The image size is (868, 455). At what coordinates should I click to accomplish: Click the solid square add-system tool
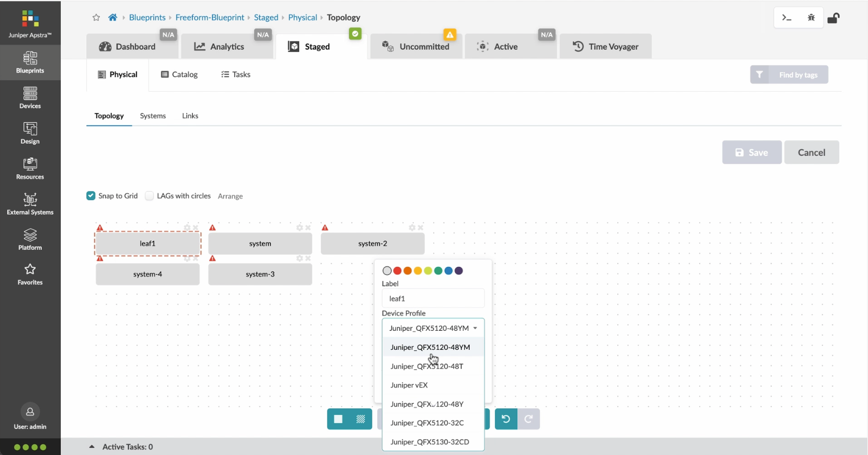(x=338, y=419)
